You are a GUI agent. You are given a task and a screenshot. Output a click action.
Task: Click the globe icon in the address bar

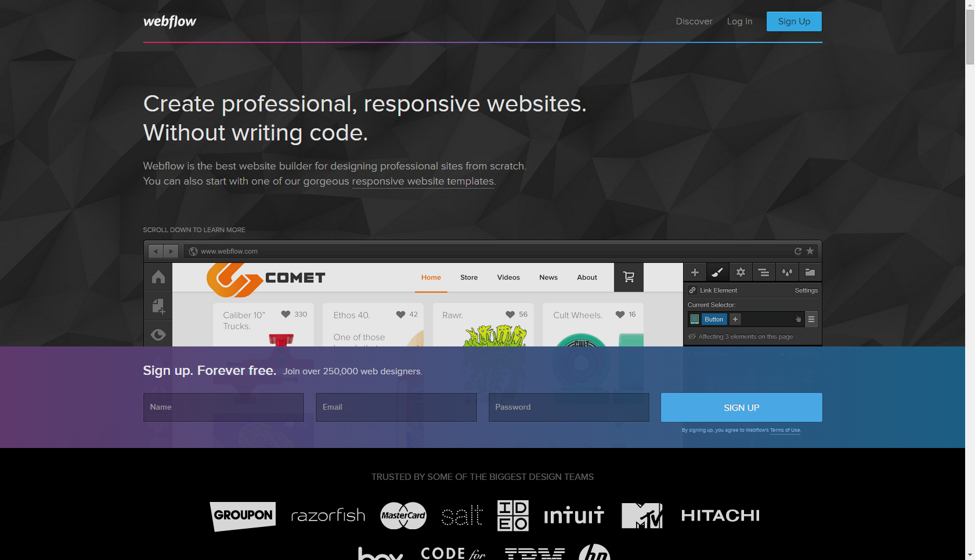tap(193, 251)
